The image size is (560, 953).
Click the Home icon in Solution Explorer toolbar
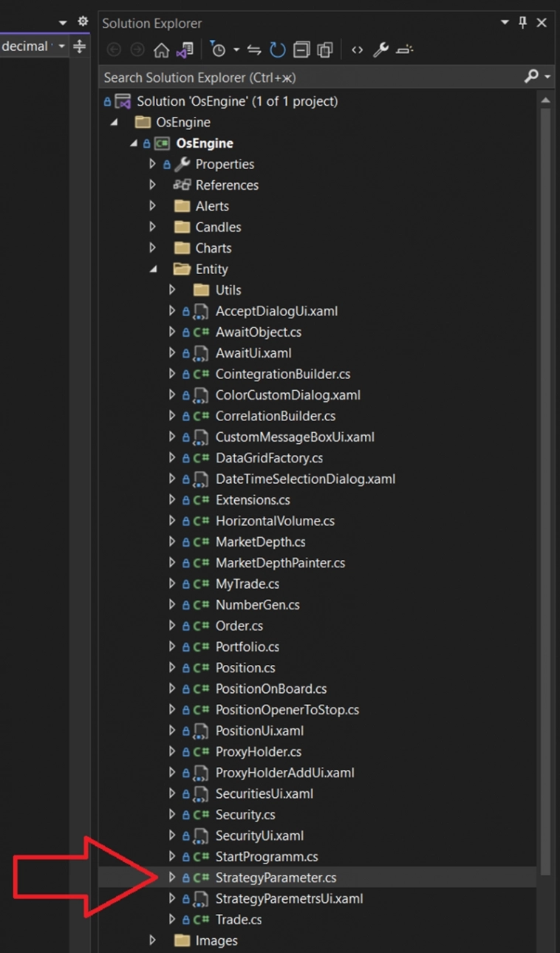(x=161, y=50)
